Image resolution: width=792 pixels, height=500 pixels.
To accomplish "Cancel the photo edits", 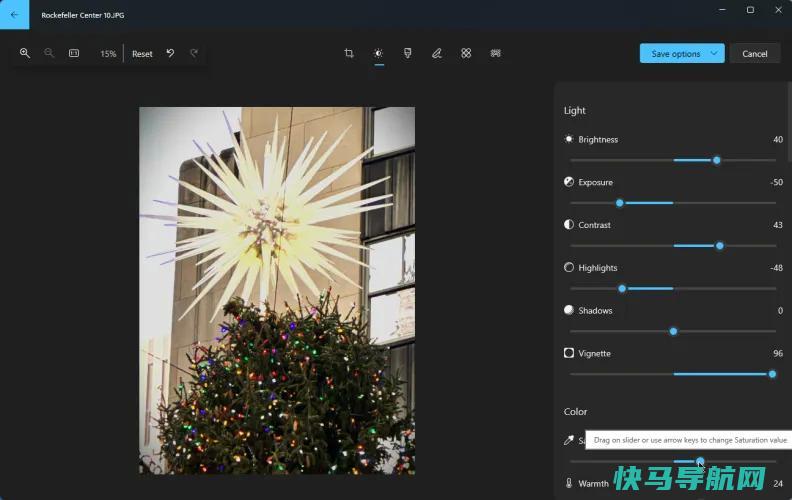I will coord(755,54).
